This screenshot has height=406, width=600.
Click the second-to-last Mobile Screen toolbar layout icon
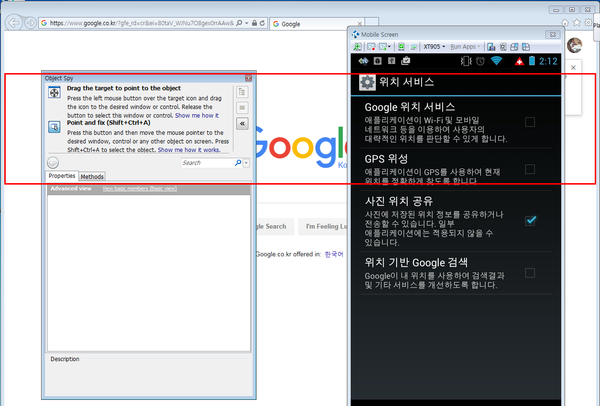point(514,47)
